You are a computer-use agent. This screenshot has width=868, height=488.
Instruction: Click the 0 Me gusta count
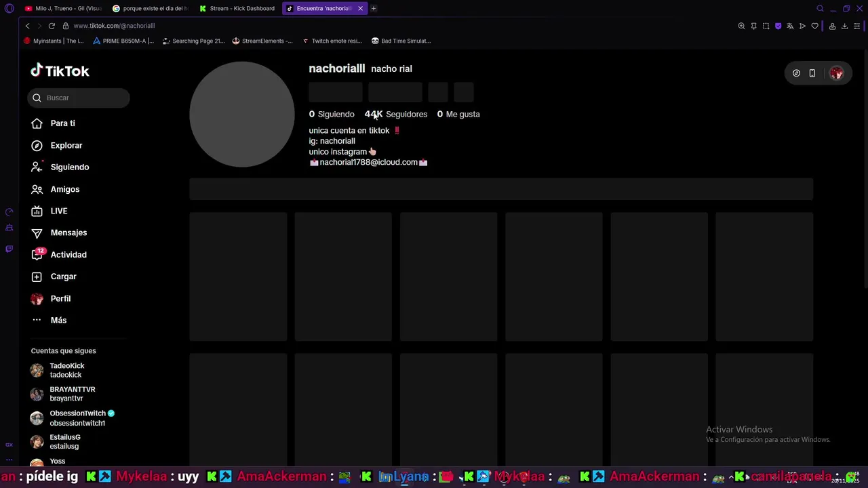point(458,114)
